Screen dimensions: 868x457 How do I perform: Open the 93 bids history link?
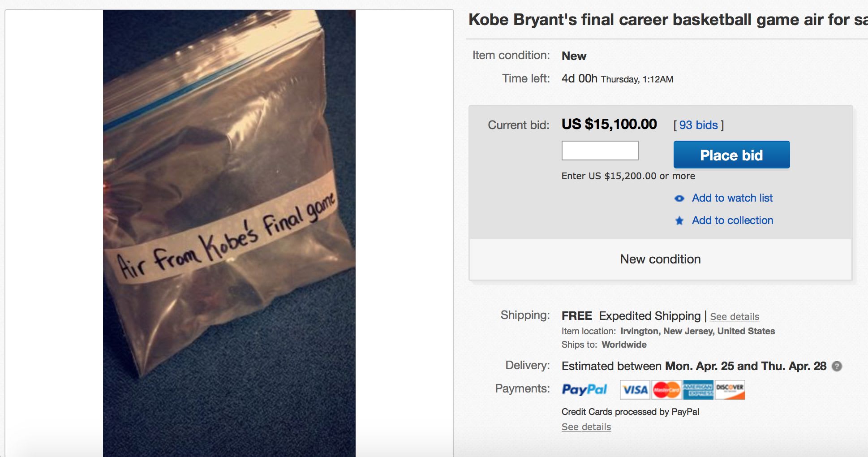click(699, 125)
